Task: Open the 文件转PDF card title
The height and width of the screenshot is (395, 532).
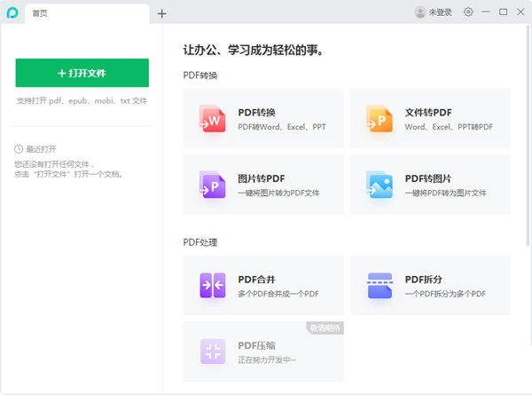Action: pyautogui.click(x=428, y=113)
